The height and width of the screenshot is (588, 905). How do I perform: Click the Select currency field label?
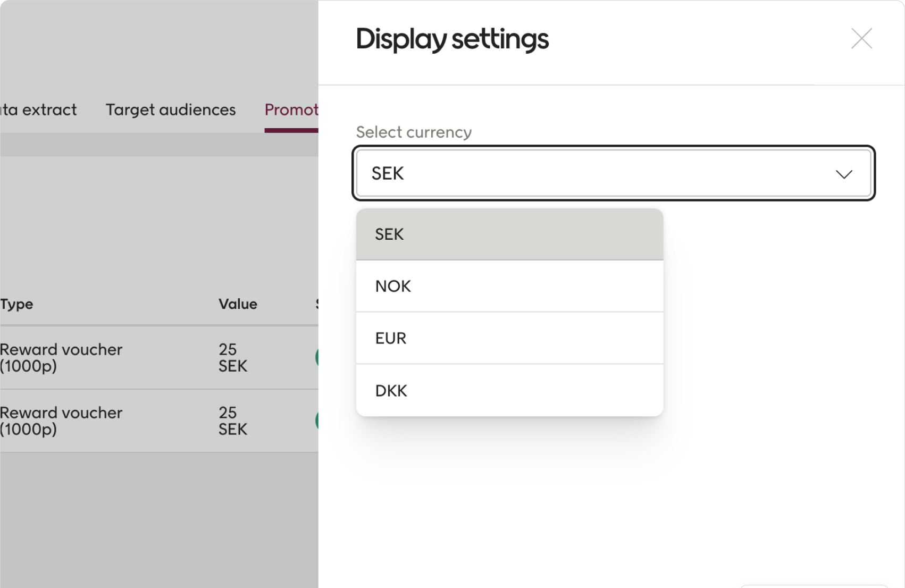pyautogui.click(x=414, y=132)
